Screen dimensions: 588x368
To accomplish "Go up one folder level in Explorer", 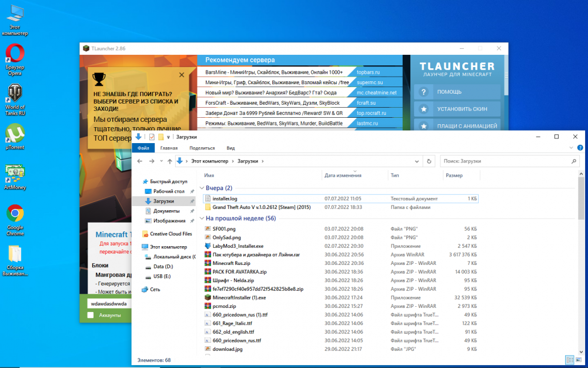I will coord(169,161).
